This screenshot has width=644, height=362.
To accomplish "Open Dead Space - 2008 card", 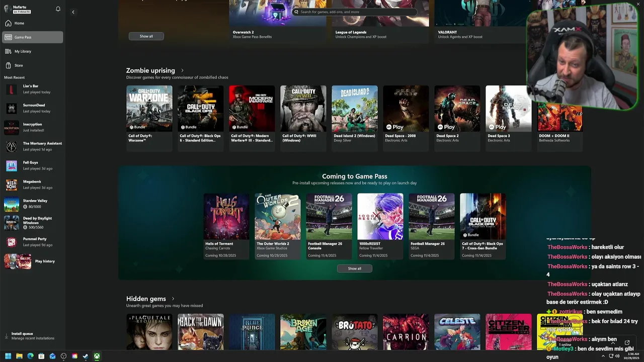I will [406, 118].
